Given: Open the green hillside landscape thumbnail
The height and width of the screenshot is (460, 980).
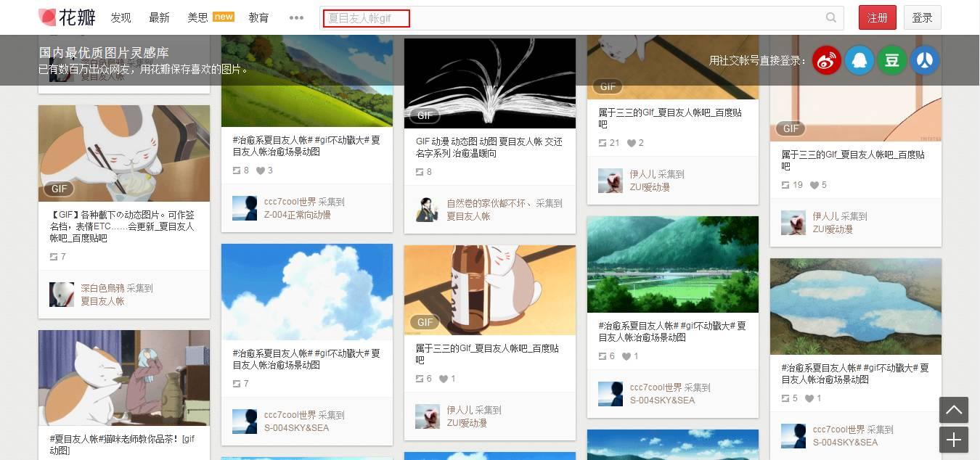Looking at the screenshot, I should [x=307, y=81].
